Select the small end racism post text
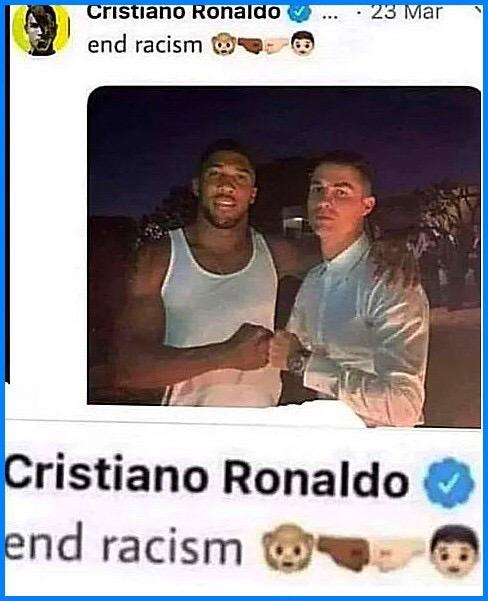 point(145,46)
